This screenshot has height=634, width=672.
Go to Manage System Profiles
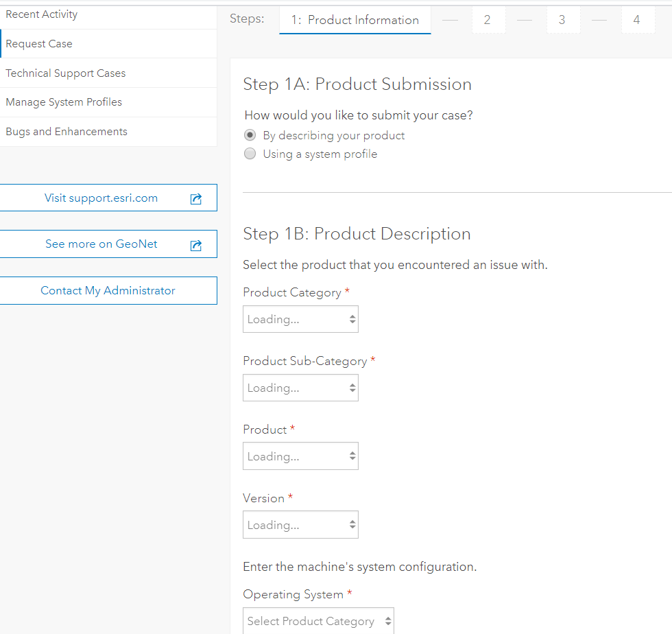[x=108, y=102]
